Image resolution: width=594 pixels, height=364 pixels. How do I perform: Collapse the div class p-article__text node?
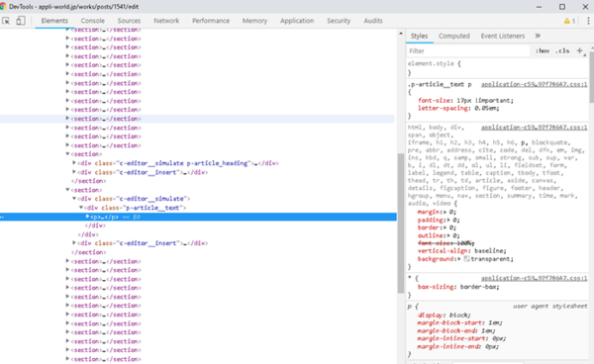click(81, 208)
